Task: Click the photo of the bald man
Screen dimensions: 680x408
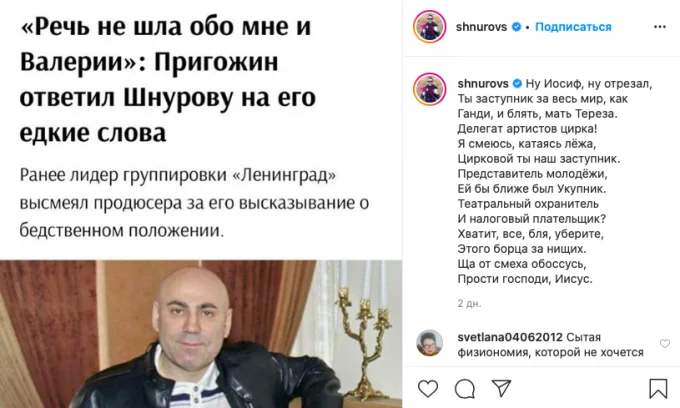Action: tap(201, 334)
